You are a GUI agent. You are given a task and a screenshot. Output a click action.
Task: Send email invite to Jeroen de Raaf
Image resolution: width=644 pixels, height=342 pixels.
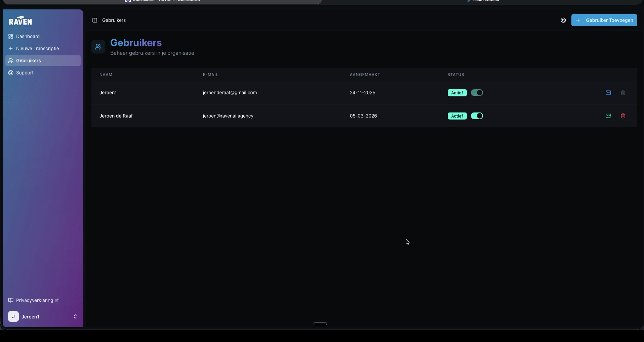608,116
